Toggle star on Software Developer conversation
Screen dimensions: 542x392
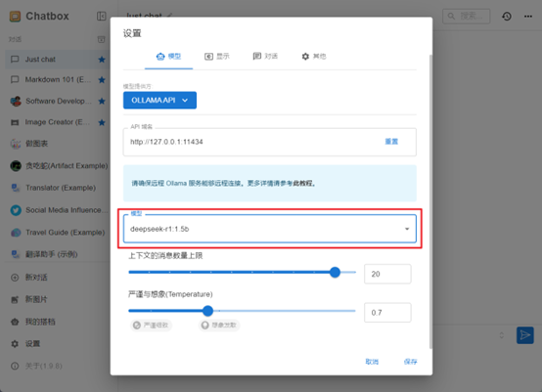(x=102, y=102)
